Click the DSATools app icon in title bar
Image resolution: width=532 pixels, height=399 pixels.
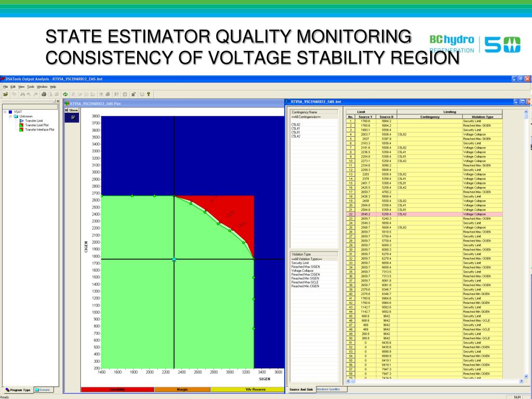(x=3, y=79)
